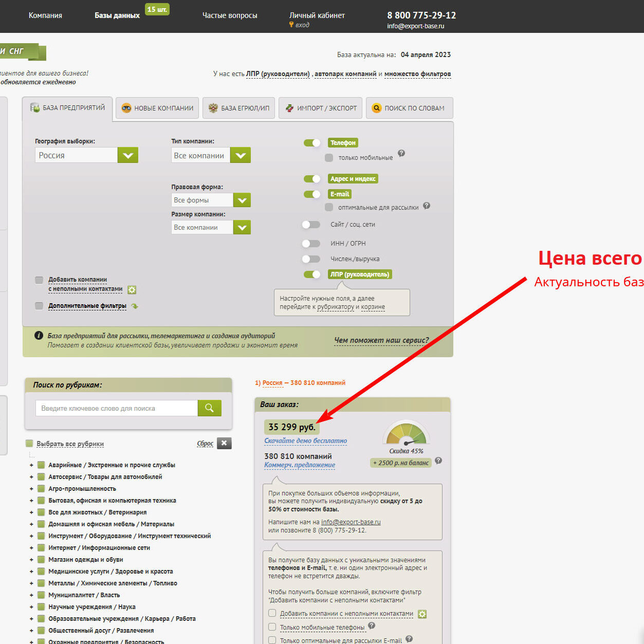The height and width of the screenshot is (644, 644).
Task: Disable the Телефон toggle switch
Action: (312, 143)
